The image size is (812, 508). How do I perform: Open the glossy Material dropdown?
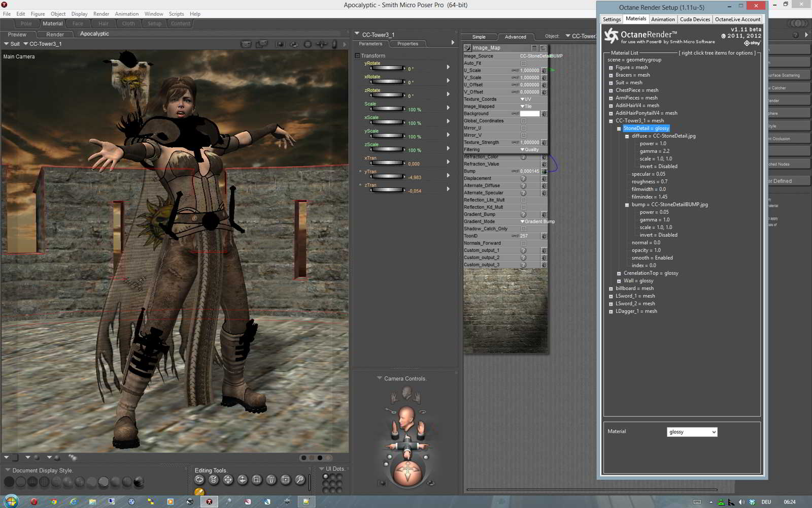pyautogui.click(x=692, y=432)
